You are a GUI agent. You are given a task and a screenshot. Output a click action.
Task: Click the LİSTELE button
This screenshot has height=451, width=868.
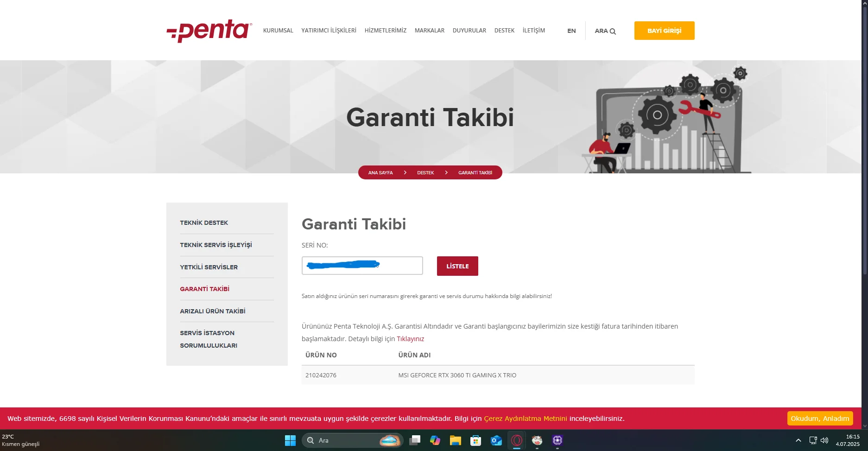(457, 266)
